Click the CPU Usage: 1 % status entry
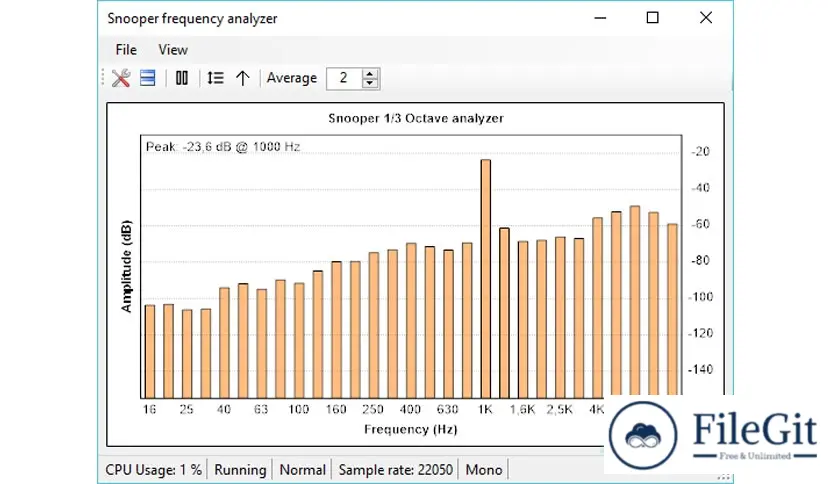The width and height of the screenshot is (836, 484). pyautogui.click(x=154, y=470)
